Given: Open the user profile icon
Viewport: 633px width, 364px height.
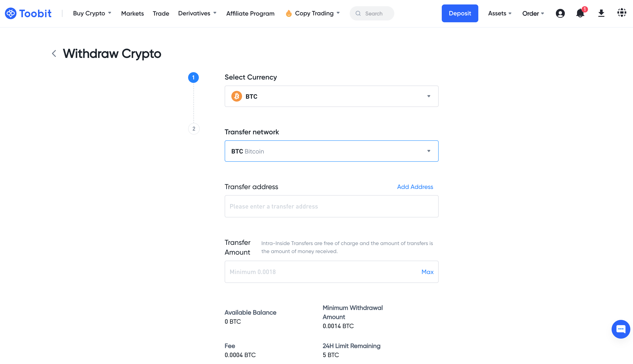Looking at the screenshot, I should coord(560,14).
